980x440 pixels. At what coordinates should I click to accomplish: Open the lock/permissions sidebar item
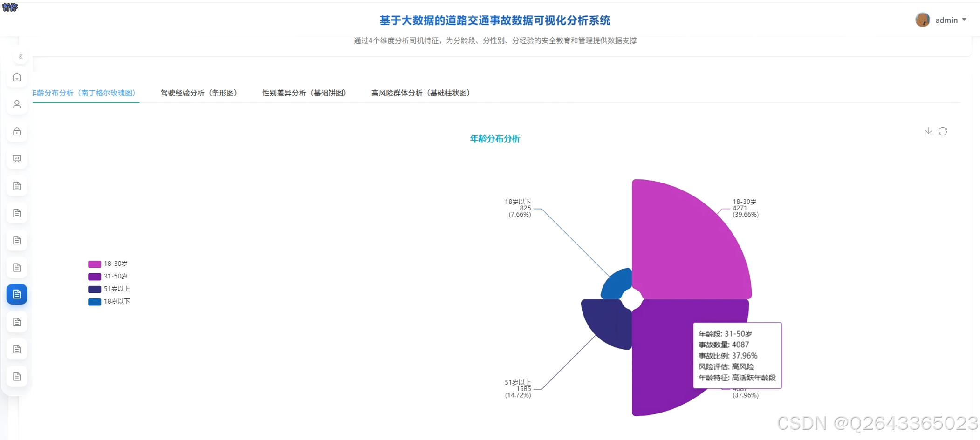pyautogui.click(x=17, y=131)
